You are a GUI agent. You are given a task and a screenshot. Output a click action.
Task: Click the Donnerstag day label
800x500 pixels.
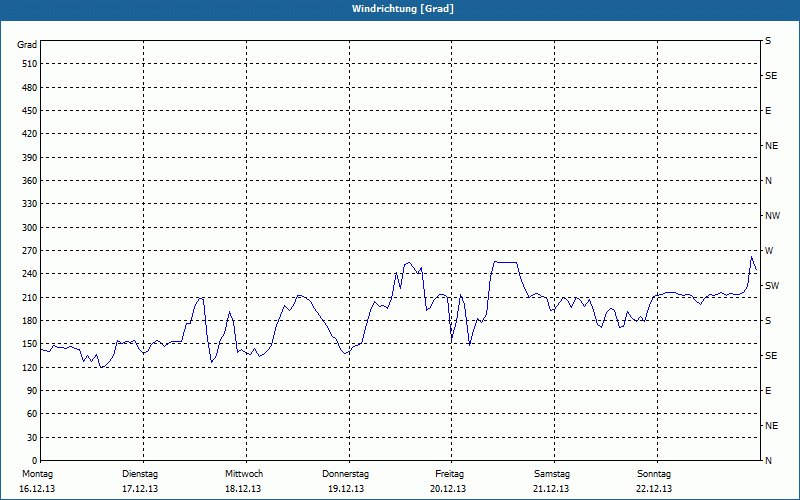[345, 474]
